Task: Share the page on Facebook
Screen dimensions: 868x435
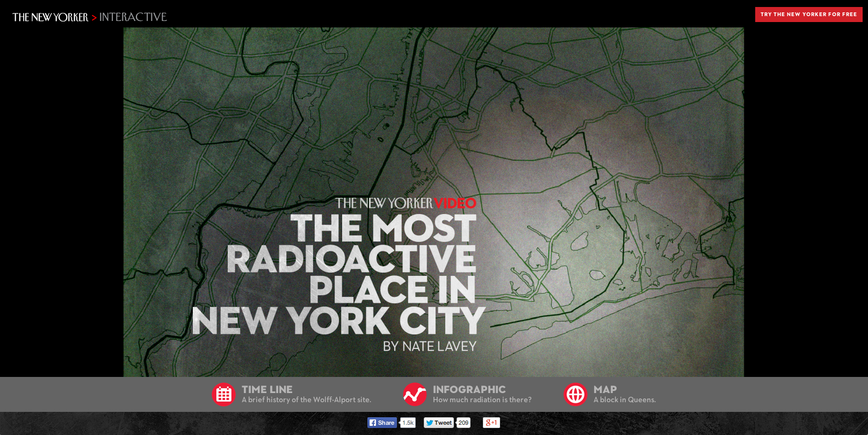Action: pyautogui.click(x=382, y=423)
